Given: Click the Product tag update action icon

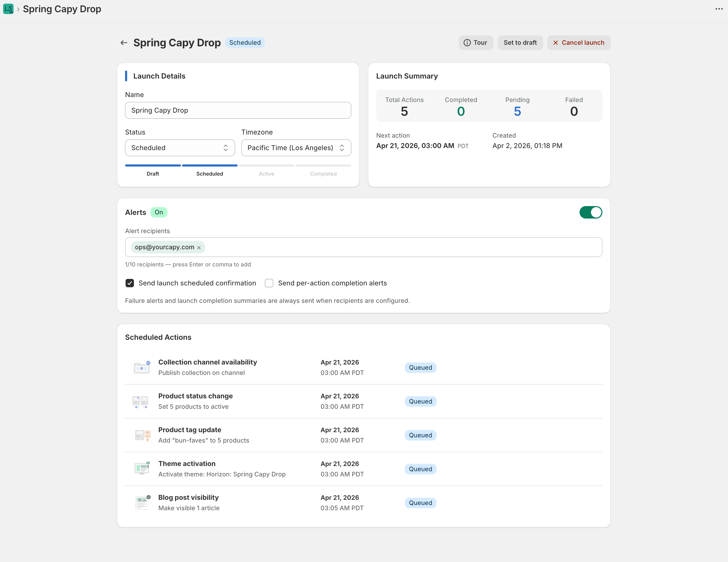Looking at the screenshot, I should pyautogui.click(x=142, y=435).
